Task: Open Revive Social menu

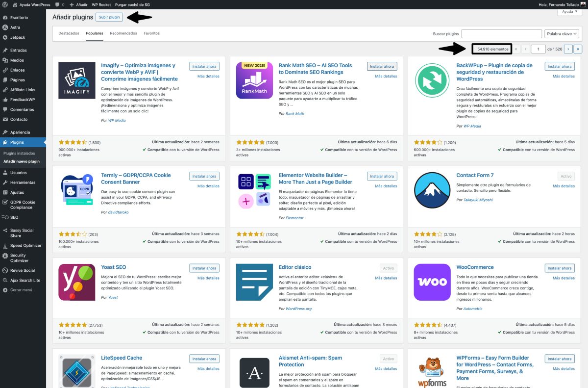Action: pyautogui.click(x=23, y=270)
